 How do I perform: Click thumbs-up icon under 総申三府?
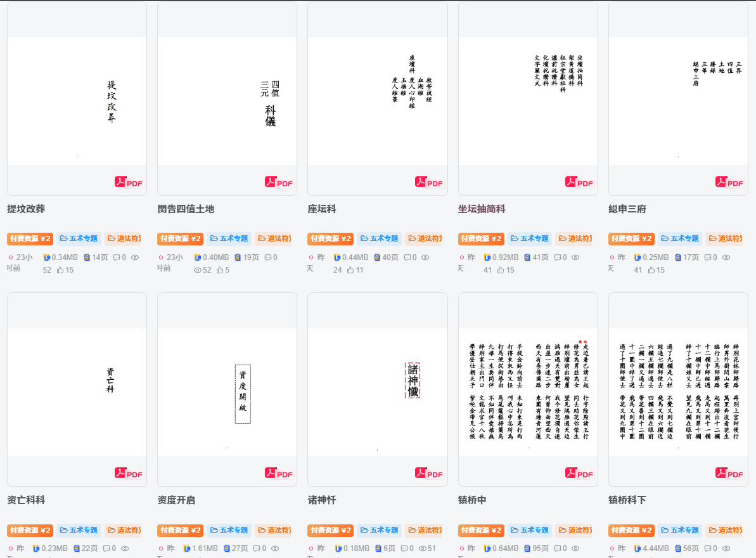(651, 270)
